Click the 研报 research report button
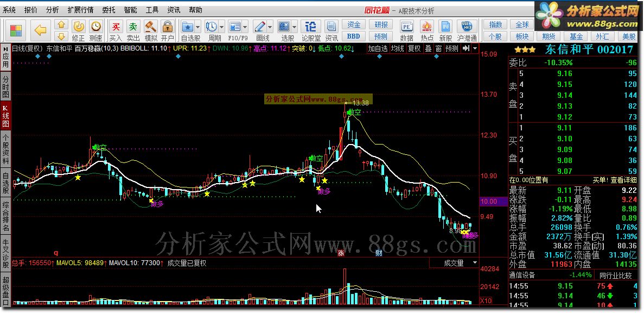The width and height of the screenshot is (644, 313). coord(381,24)
